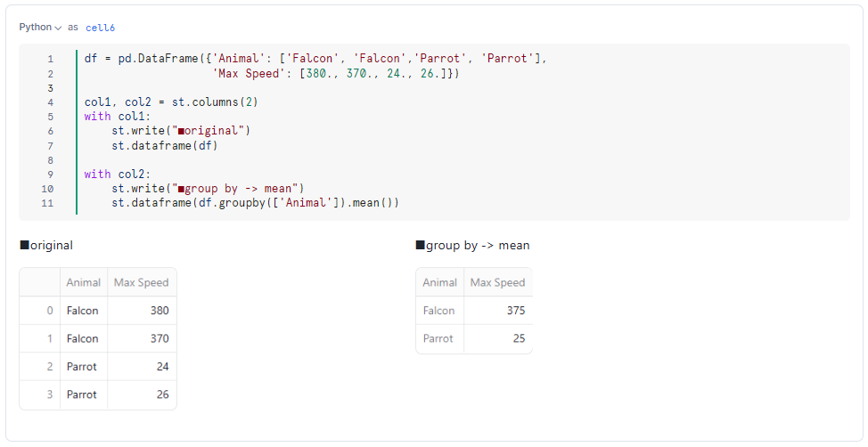Select the grouped mean value 375
This screenshot has height=447, width=868.
point(497,311)
